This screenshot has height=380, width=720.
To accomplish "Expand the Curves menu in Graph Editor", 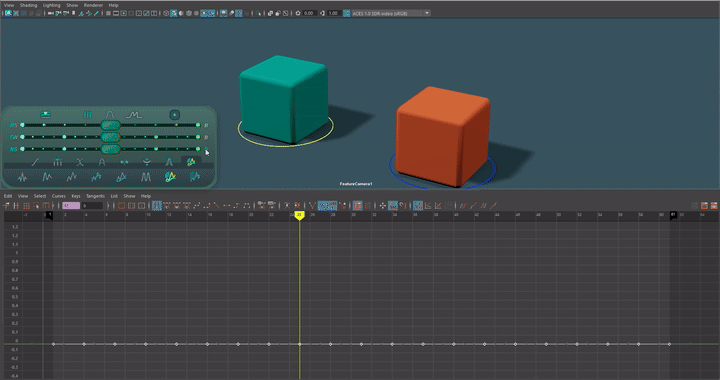I will click(x=58, y=196).
